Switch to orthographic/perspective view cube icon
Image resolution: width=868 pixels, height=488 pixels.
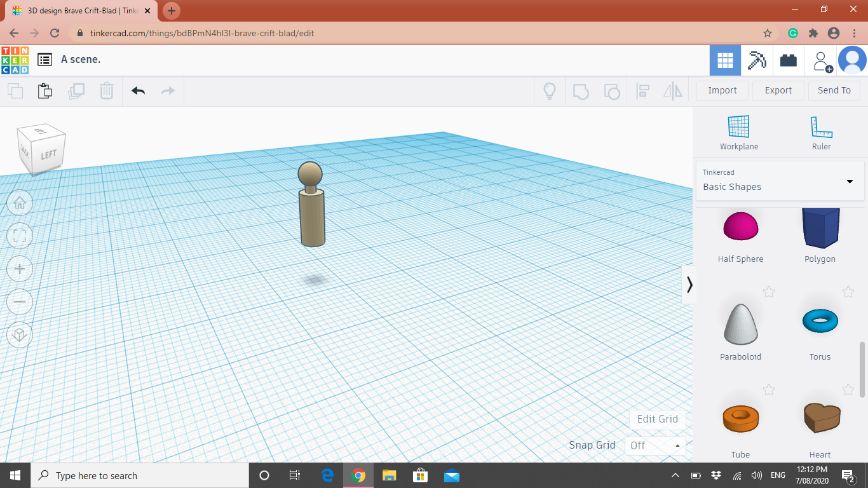coord(20,334)
